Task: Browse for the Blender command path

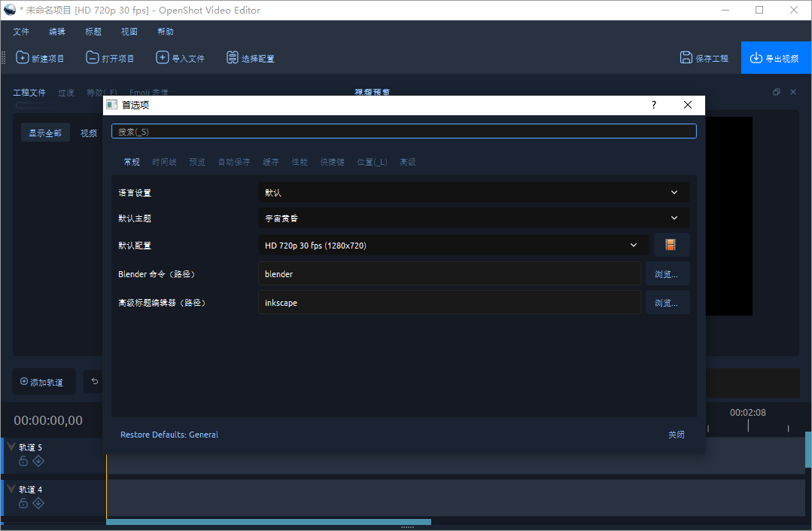Action: point(668,273)
